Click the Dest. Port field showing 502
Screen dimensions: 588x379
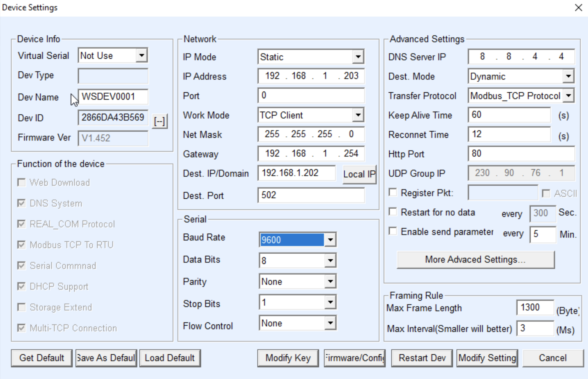(311, 195)
